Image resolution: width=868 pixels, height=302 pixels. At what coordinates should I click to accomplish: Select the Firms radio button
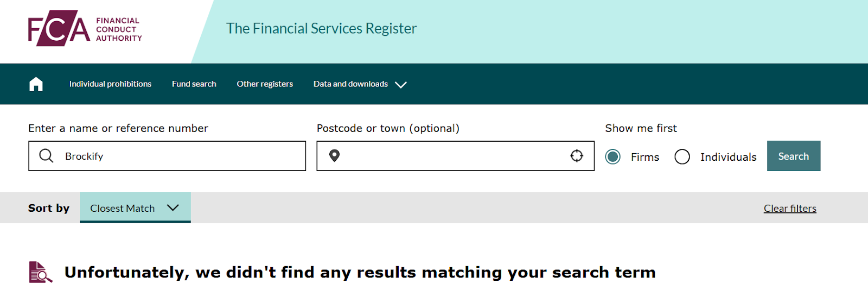point(613,157)
